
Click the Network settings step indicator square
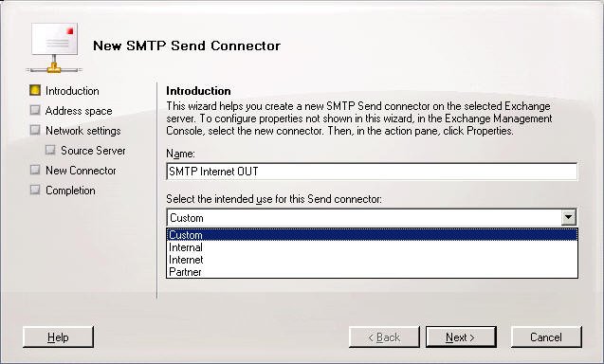(35, 130)
